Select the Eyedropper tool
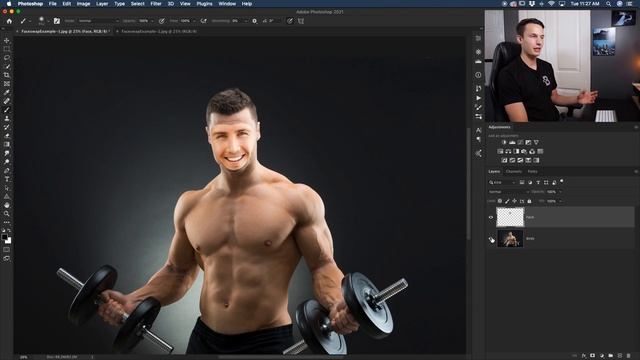 (x=7, y=92)
